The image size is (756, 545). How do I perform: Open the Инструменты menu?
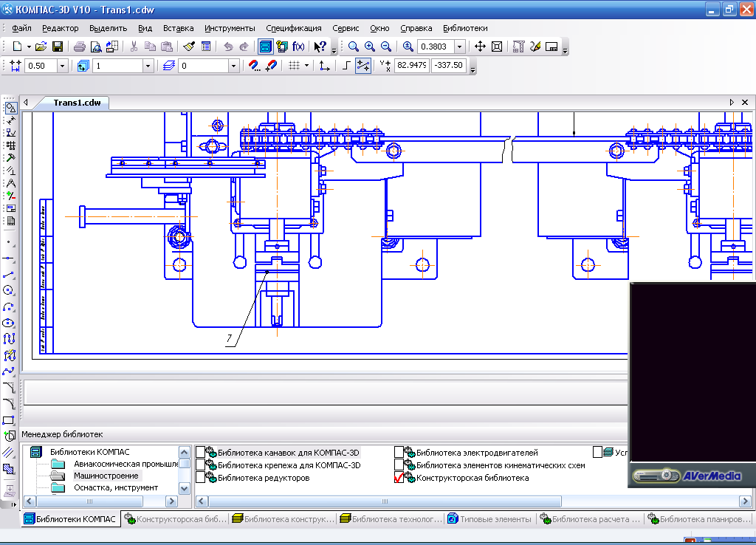230,28
